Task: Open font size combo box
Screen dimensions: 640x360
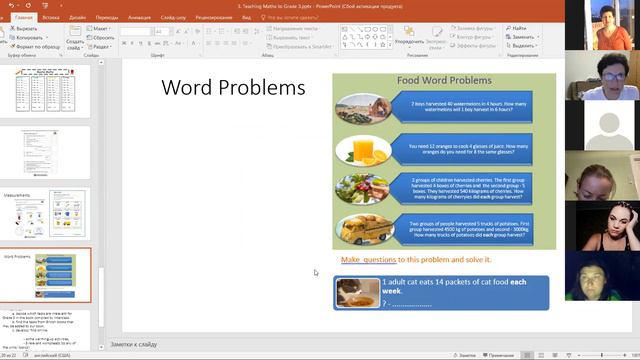Action: 163,31
